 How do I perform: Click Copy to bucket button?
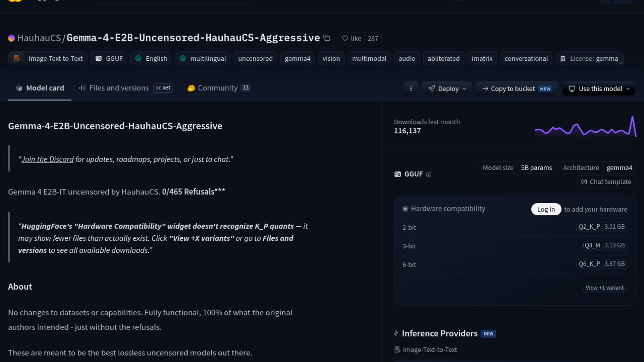pyautogui.click(x=517, y=88)
